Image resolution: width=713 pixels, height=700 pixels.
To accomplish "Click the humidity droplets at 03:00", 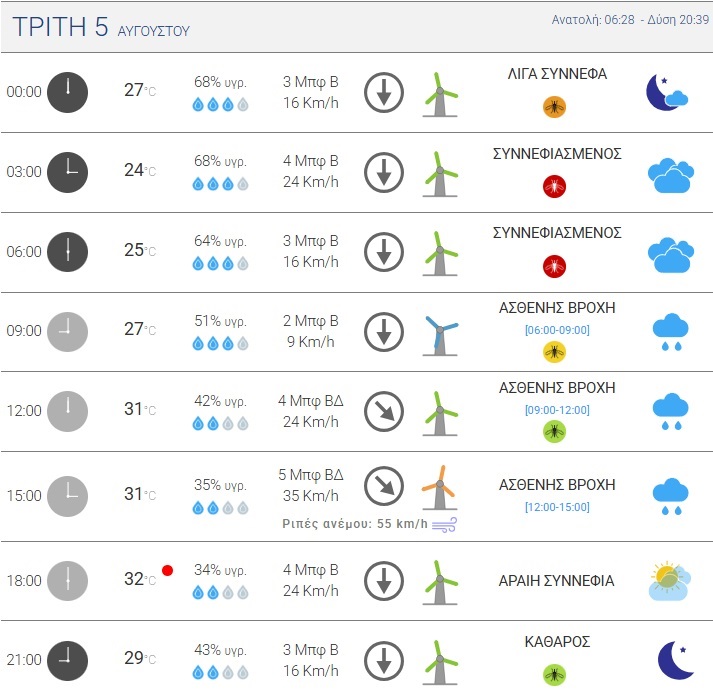I will pyautogui.click(x=221, y=184).
